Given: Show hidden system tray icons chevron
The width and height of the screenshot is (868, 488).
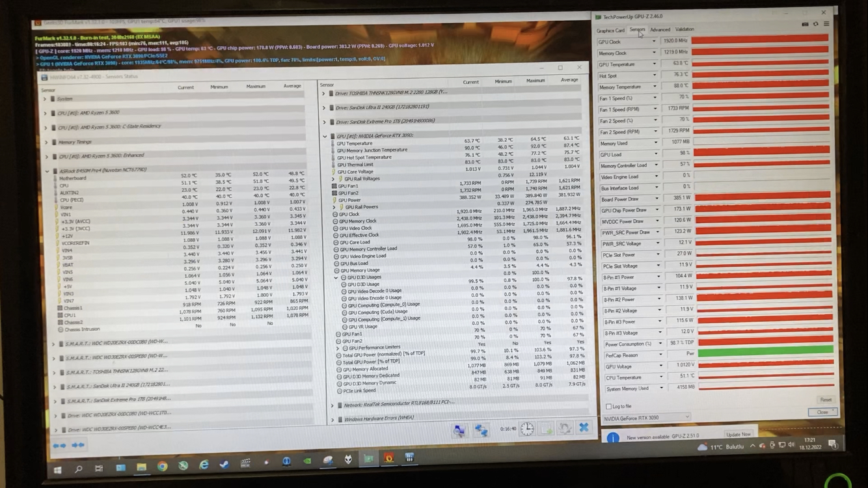Looking at the screenshot, I should [x=752, y=447].
